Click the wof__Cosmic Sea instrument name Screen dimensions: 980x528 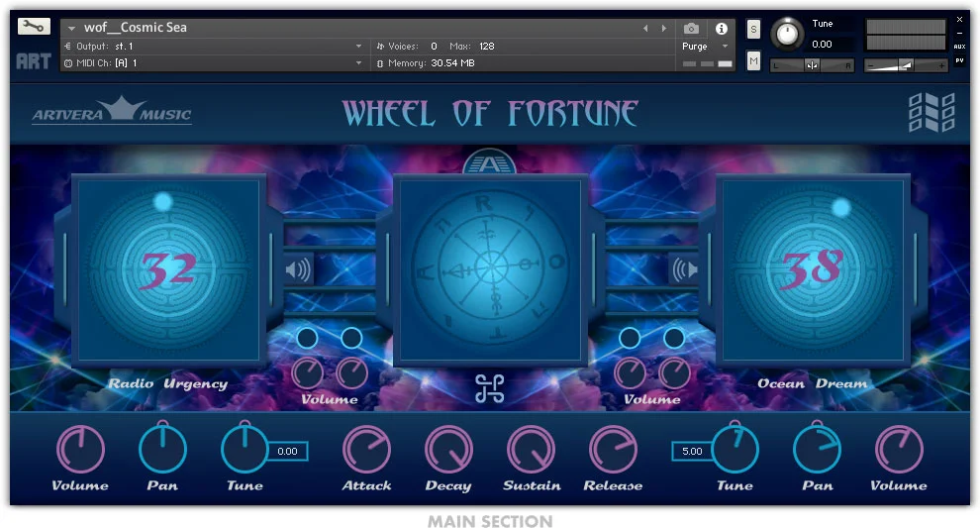(x=136, y=28)
